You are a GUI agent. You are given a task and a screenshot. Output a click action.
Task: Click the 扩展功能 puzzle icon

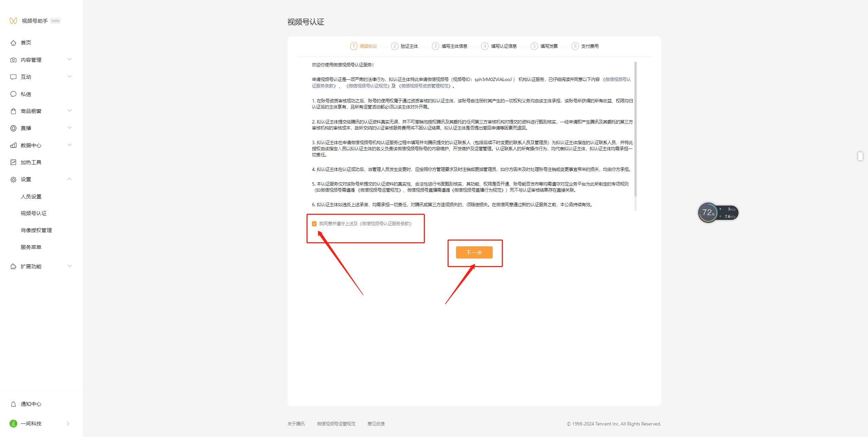point(13,267)
